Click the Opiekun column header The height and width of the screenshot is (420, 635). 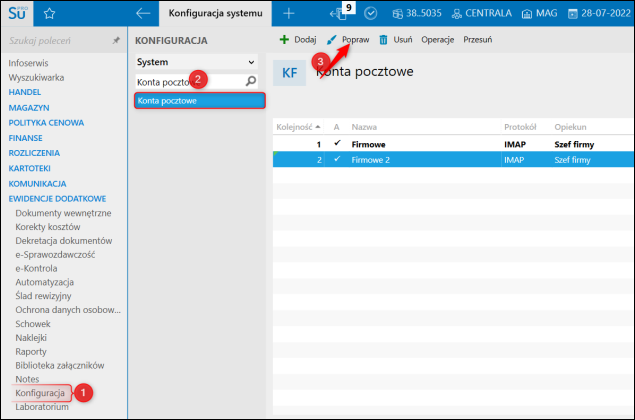pos(570,127)
